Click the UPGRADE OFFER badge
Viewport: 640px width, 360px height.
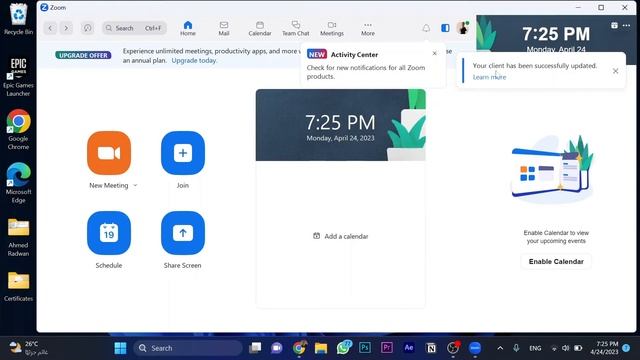pyautogui.click(x=83, y=55)
